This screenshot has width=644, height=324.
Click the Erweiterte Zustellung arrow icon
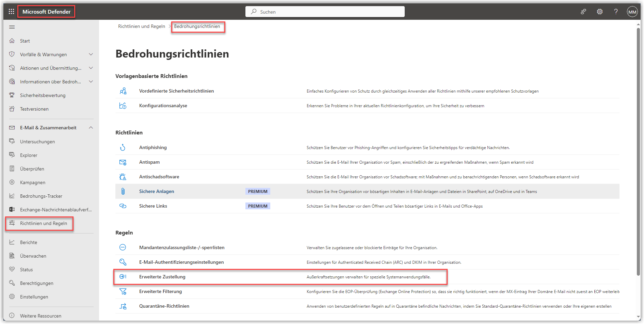coord(123,277)
